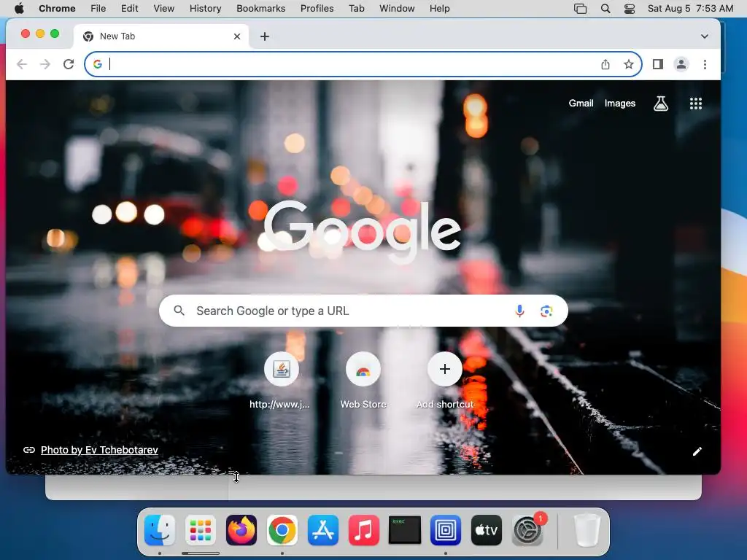The width and height of the screenshot is (747, 560).
Task: Launch Firefox from the Dock
Action: click(x=241, y=530)
